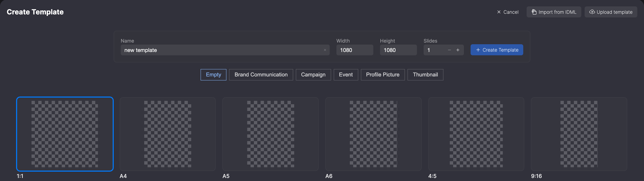
Task: Click the Cancel button
Action: click(508, 12)
